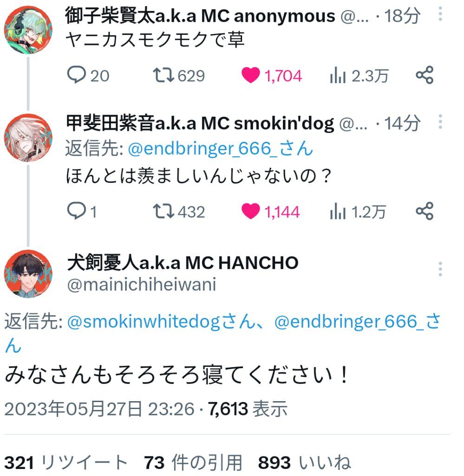Open @mainichiheiwani profile handle
This screenshot has height=476, width=464.
tap(142, 285)
